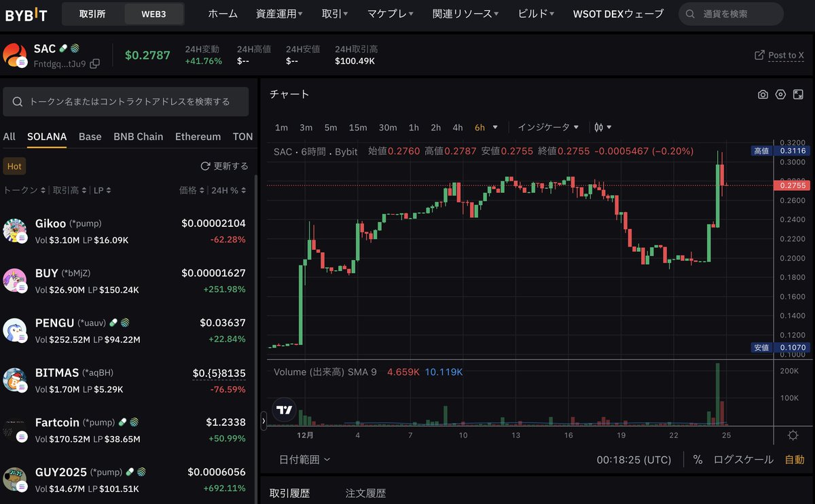815x504 pixels.
Task: Open chart axis settings gear icon
Action: 793,435
